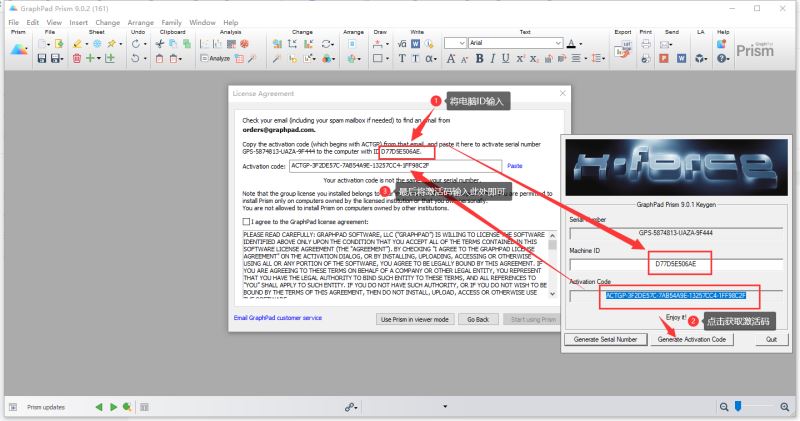Click the Prism rainbow logo button
800x421 pixels.
[19, 49]
